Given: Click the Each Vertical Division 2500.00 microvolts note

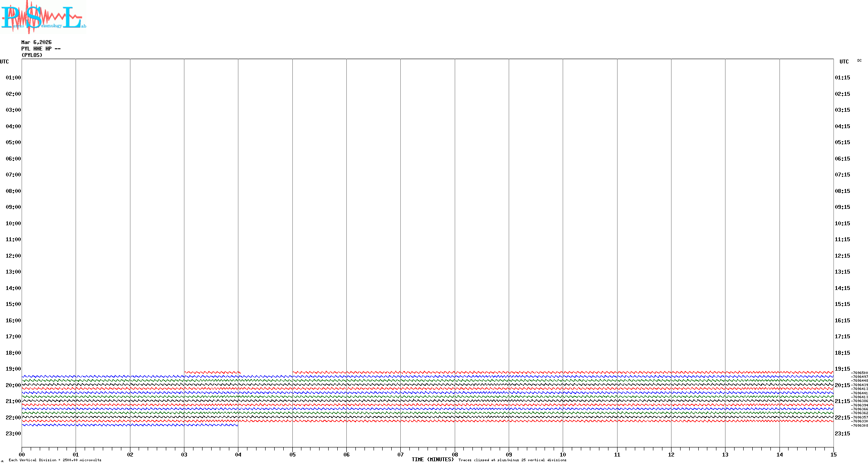Looking at the screenshot, I should (55, 460).
